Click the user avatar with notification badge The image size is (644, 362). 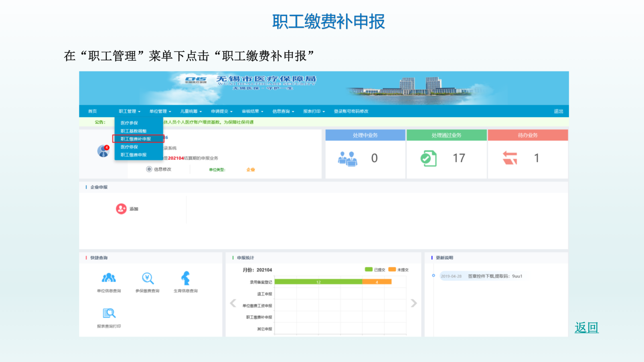point(103,151)
